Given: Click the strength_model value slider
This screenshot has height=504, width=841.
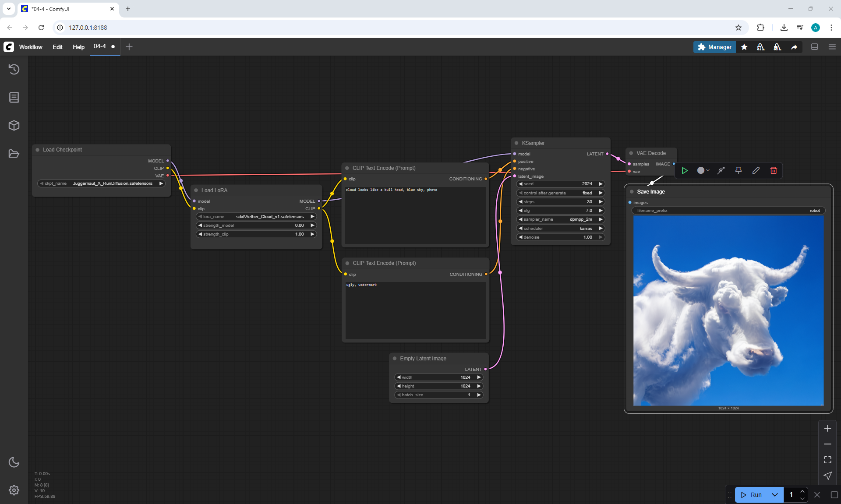Looking at the screenshot, I should 256,226.
